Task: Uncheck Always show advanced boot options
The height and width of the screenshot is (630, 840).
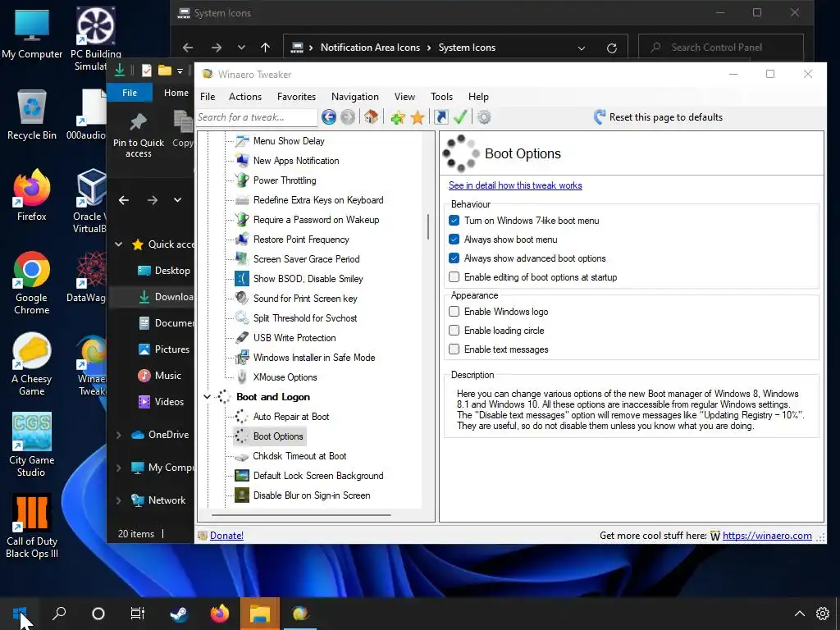Action: [454, 258]
